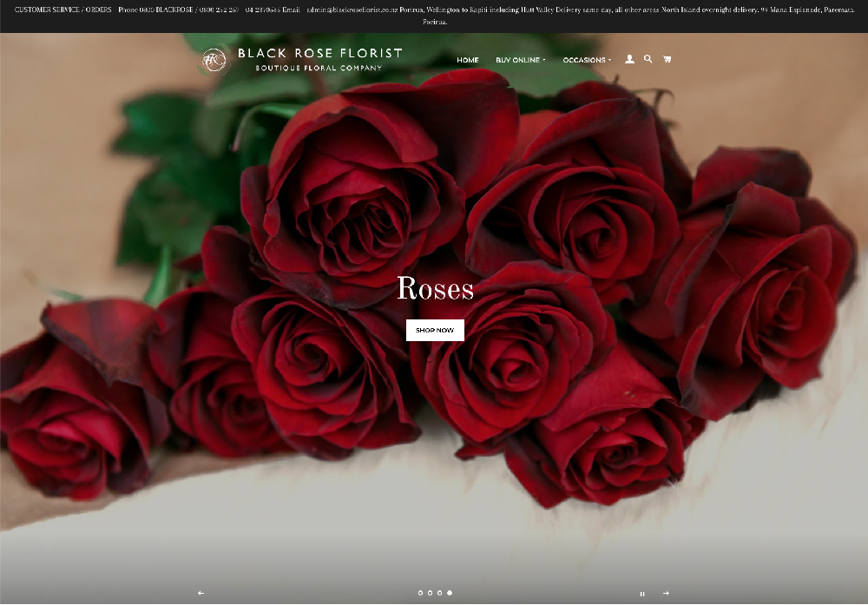Expand the Occasions dropdown menu
The image size is (868, 605).
pyautogui.click(x=587, y=60)
